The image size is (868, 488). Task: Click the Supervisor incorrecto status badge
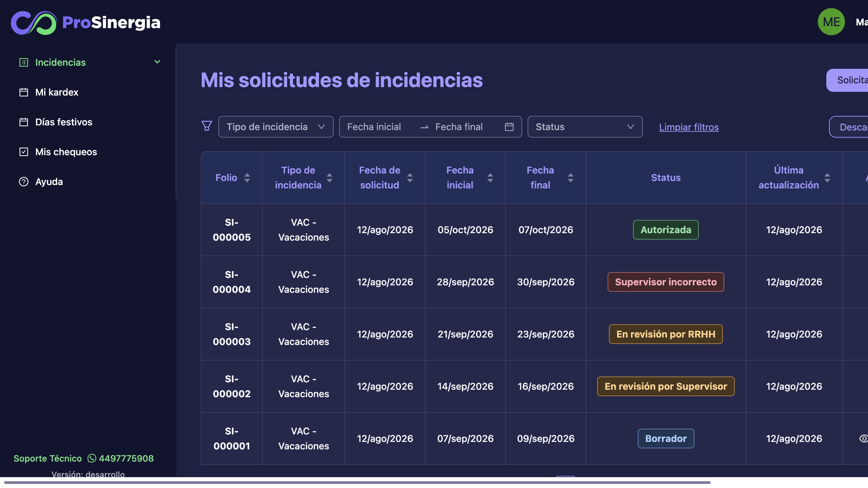[x=666, y=282]
